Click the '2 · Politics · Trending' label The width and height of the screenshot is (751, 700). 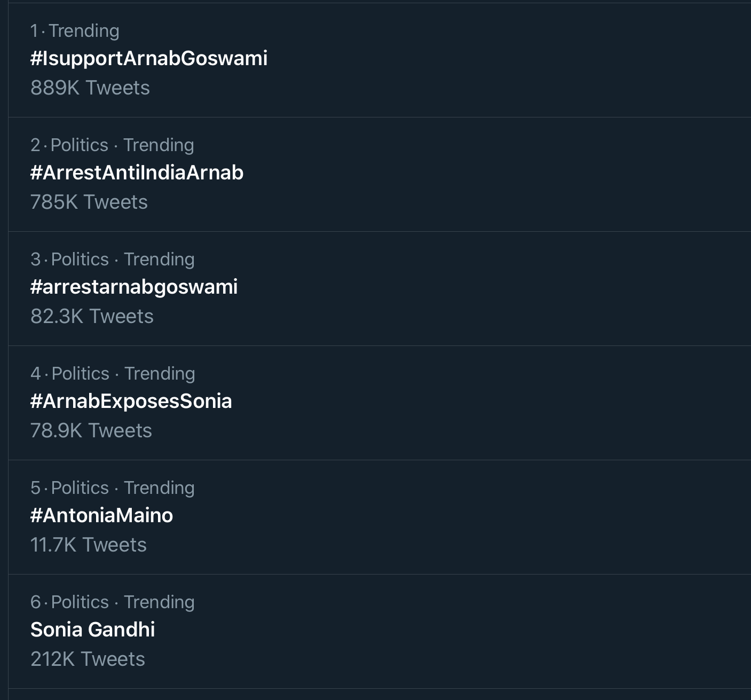point(112,145)
